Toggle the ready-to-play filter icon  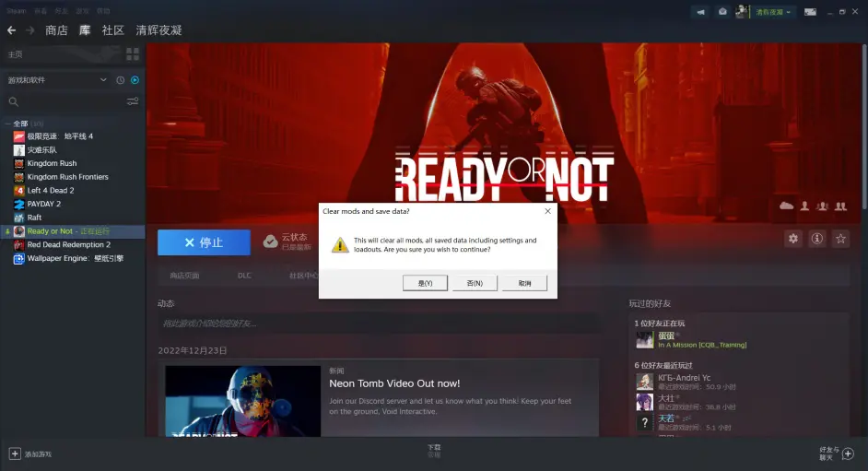(x=135, y=80)
